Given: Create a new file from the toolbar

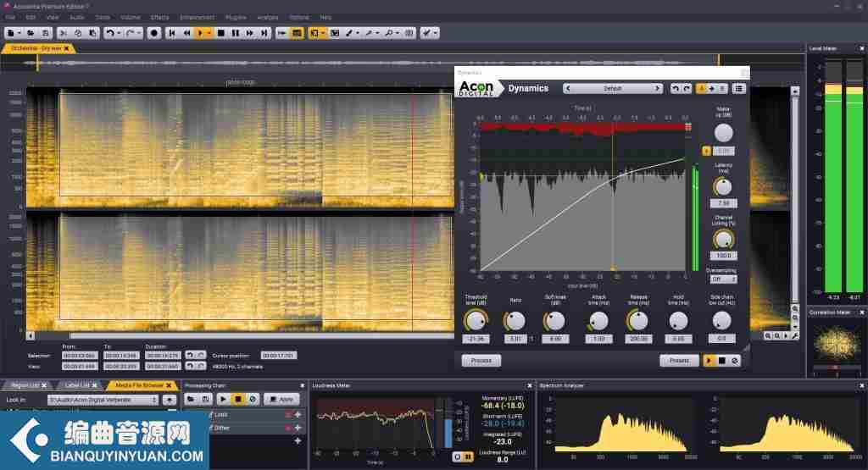Looking at the screenshot, I should click(x=10, y=33).
